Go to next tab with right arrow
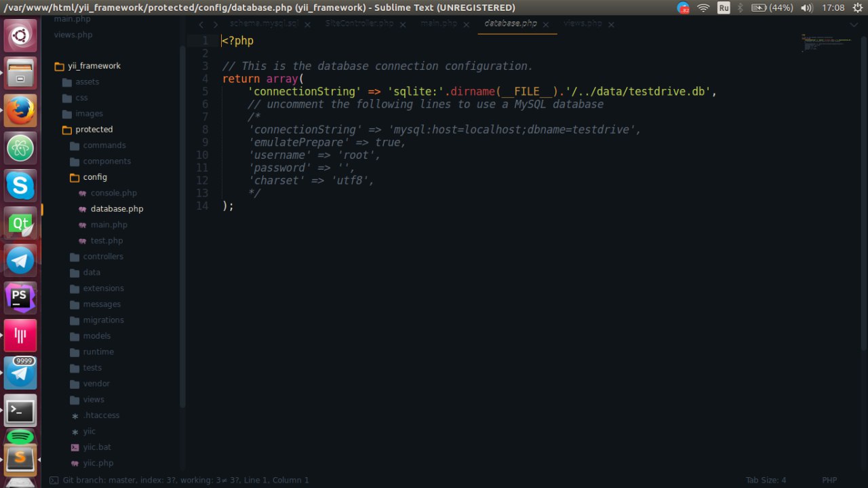This screenshot has width=868, height=488. 216,24
